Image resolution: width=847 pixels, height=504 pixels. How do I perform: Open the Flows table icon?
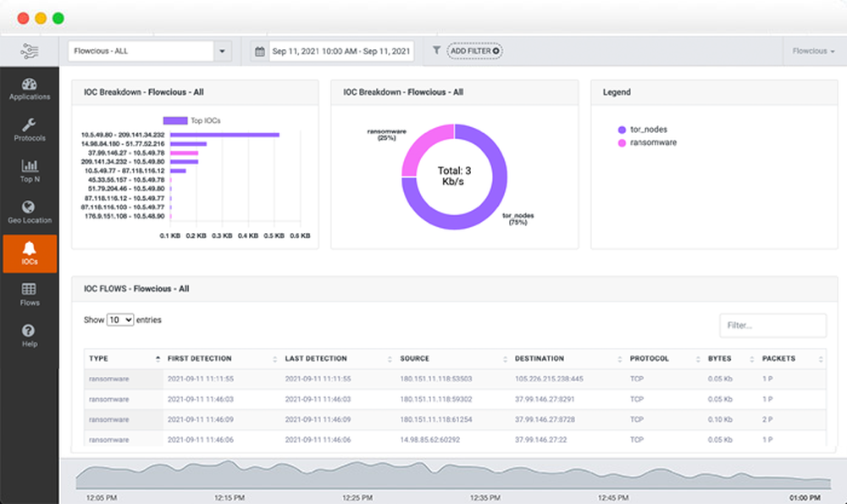(x=29, y=289)
